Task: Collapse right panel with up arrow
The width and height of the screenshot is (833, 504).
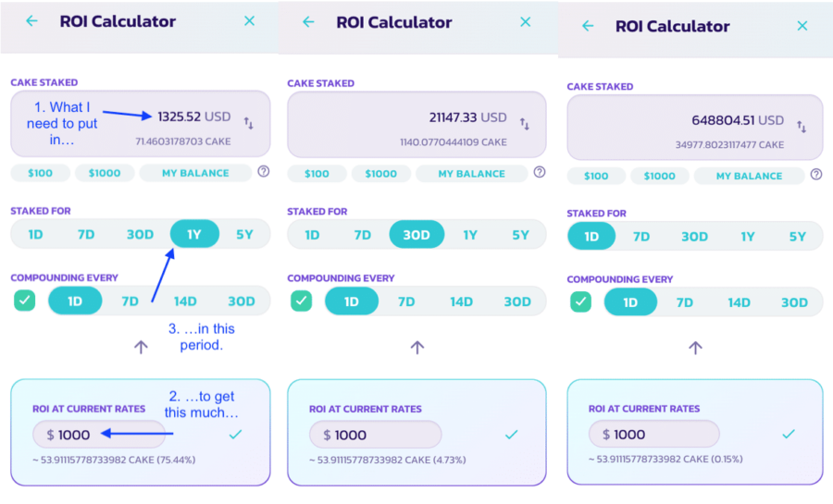Action: tap(695, 348)
